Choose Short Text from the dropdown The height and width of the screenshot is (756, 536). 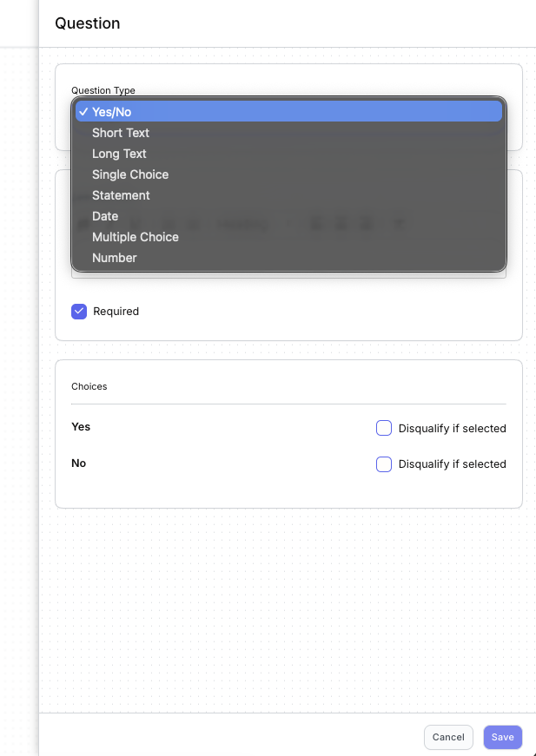point(121,133)
